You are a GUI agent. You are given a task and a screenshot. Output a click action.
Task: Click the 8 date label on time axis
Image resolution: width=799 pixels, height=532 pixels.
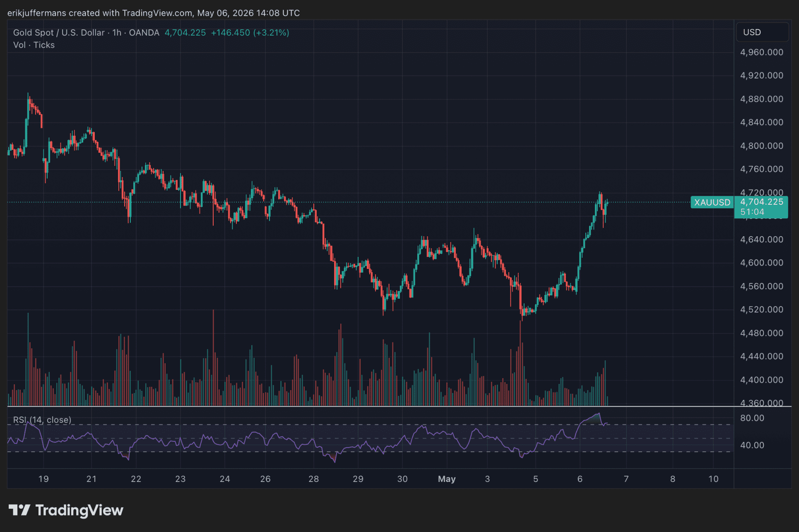tap(673, 479)
